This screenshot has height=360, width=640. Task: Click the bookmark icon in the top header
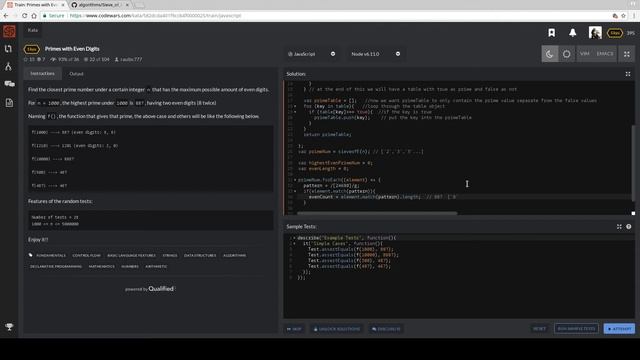551,33
